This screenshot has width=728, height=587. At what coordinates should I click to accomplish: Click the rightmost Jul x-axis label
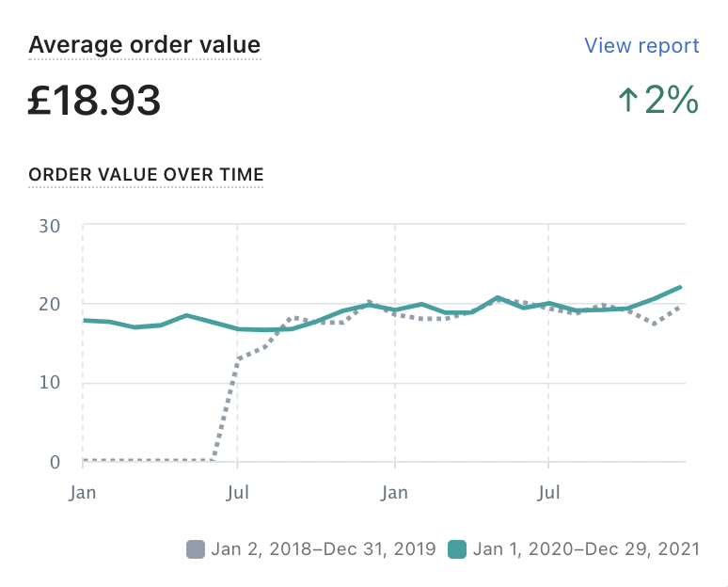click(x=548, y=492)
